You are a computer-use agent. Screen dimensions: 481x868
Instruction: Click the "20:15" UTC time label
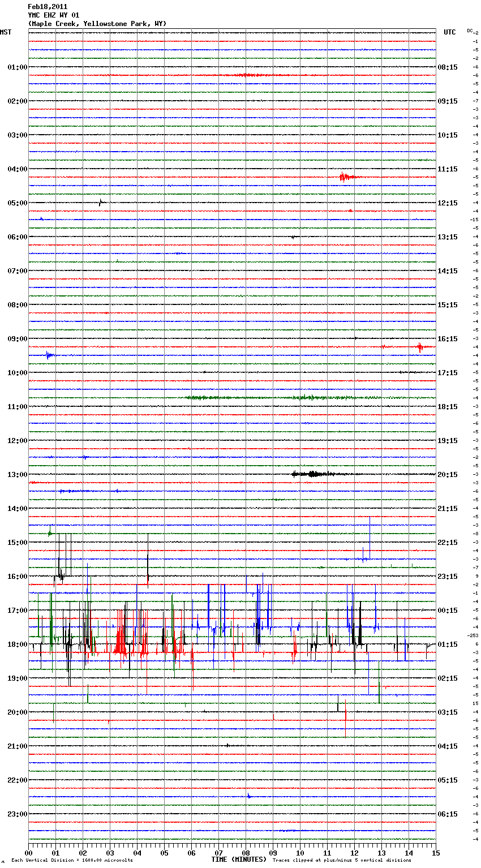point(448,475)
